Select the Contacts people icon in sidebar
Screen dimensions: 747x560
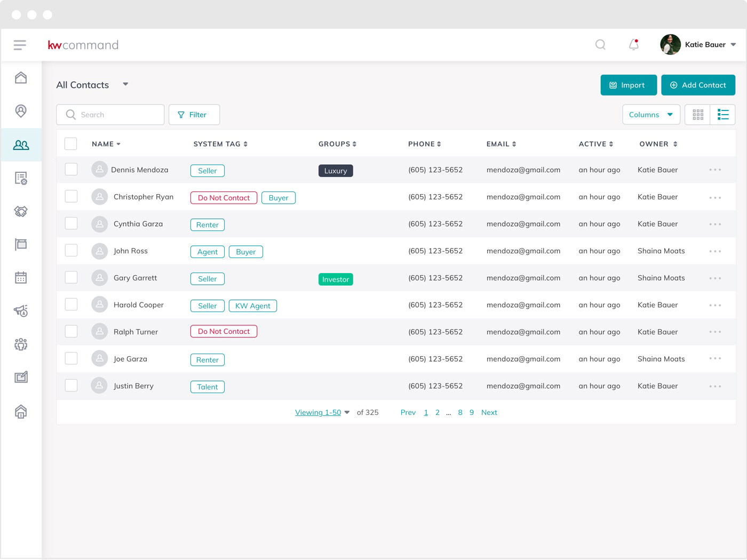21,145
